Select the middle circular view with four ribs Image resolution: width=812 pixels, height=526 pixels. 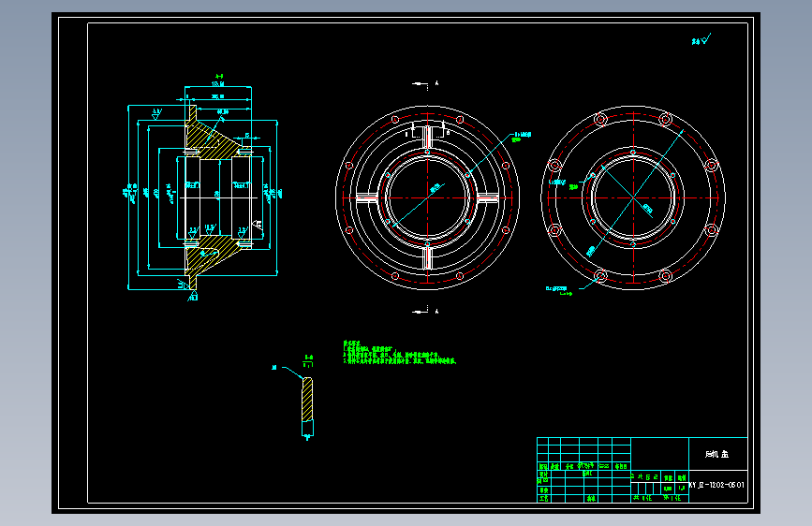tap(428, 197)
